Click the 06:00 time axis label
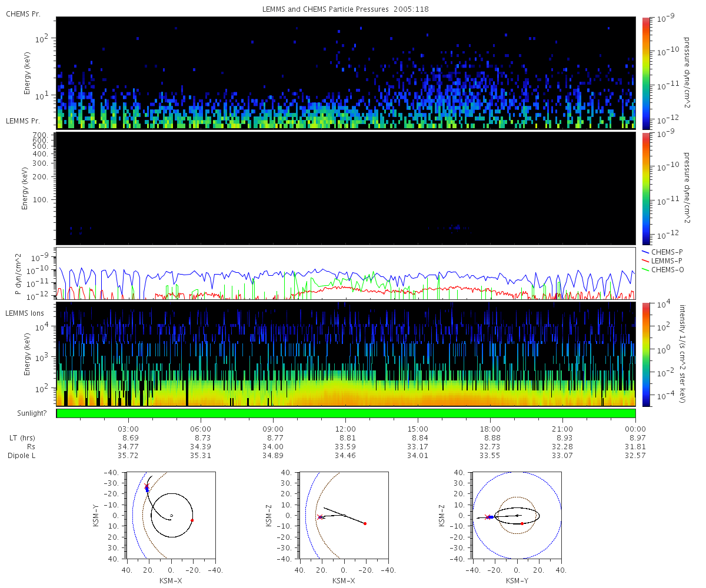The image size is (706, 588). (201, 429)
